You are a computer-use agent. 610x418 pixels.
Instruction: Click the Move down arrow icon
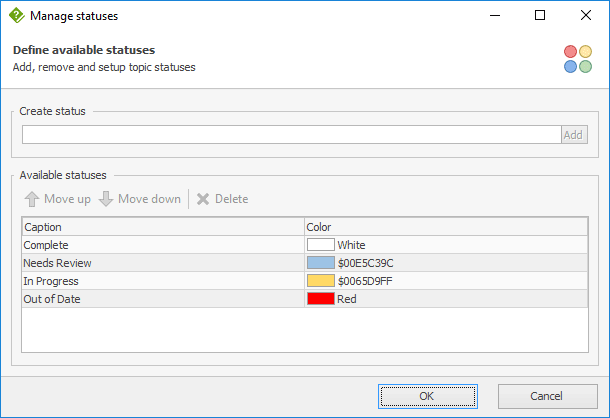click(106, 199)
